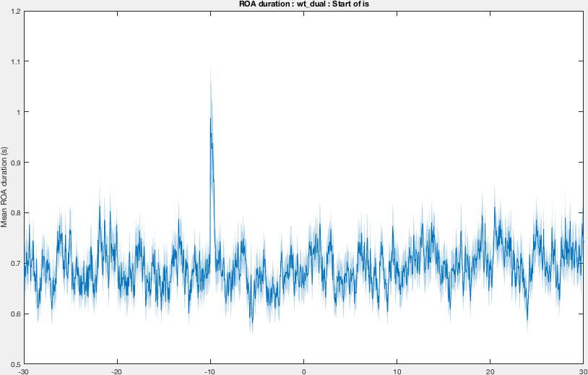Click the y-axis tick label "0.6"
The height and width of the screenshot is (375, 588).
[x=16, y=314]
